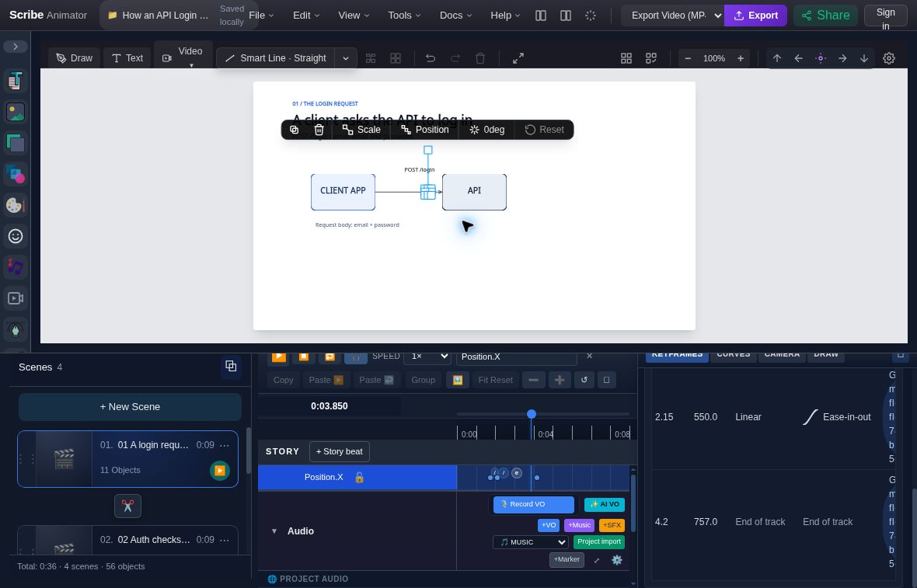This screenshot has height=588, width=917.
Task: Expand the left sidebar chevron
Action: coord(16,47)
